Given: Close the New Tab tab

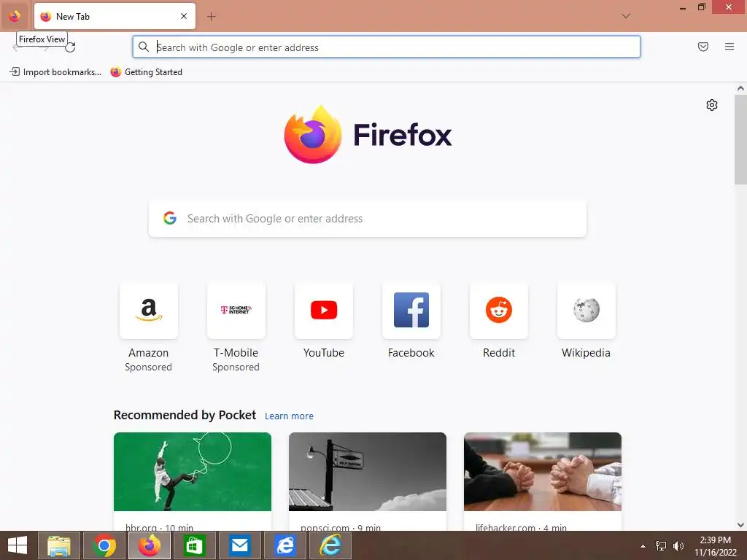Looking at the screenshot, I should [184, 16].
